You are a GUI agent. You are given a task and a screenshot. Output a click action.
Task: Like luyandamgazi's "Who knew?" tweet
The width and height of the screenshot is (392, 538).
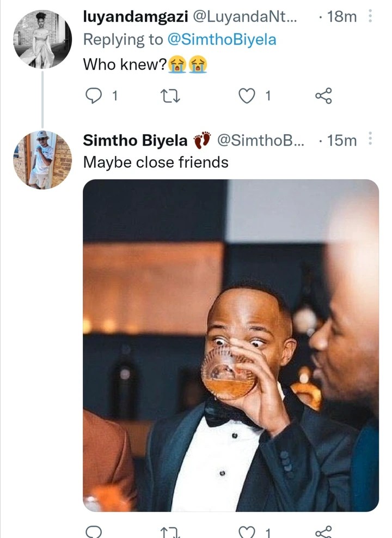pyautogui.click(x=248, y=96)
